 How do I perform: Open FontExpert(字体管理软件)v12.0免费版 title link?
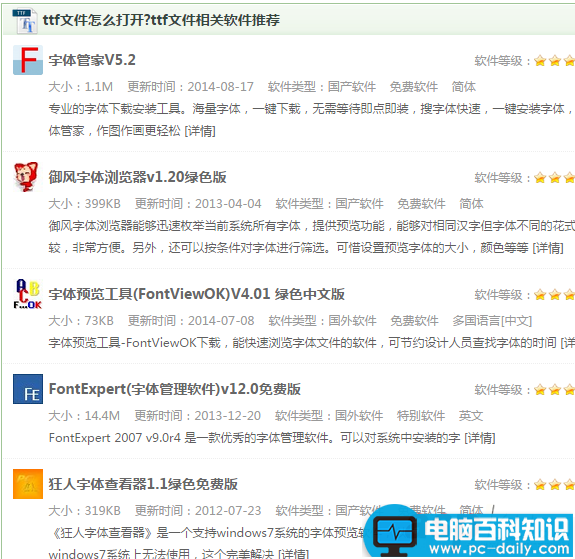point(175,389)
